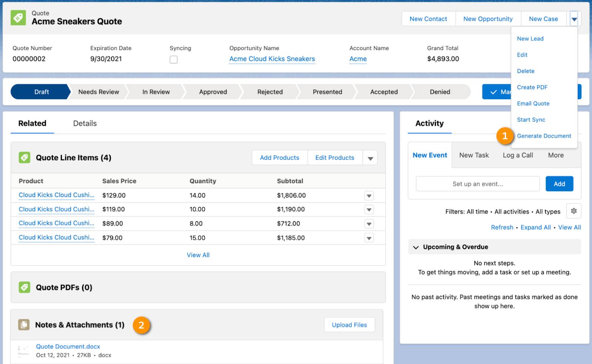Open the header actions dropdown arrow
This screenshot has height=364, width=592.
coord(574,19)
